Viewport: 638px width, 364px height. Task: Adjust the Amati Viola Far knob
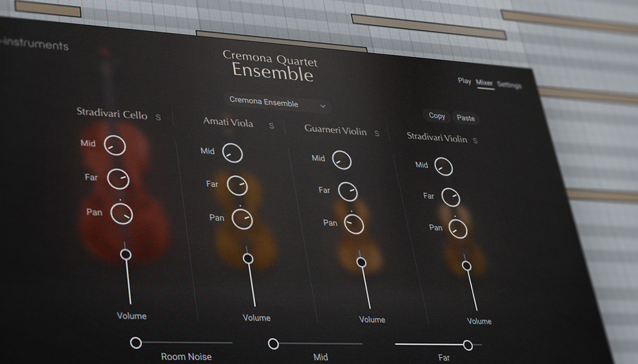click(237, 186)
